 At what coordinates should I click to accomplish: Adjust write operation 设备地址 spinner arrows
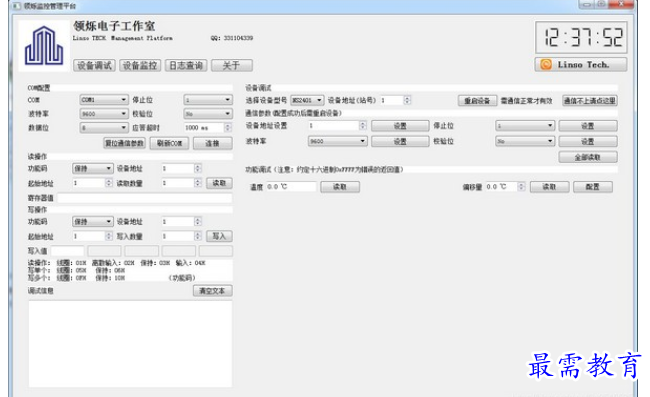(198, 222)
